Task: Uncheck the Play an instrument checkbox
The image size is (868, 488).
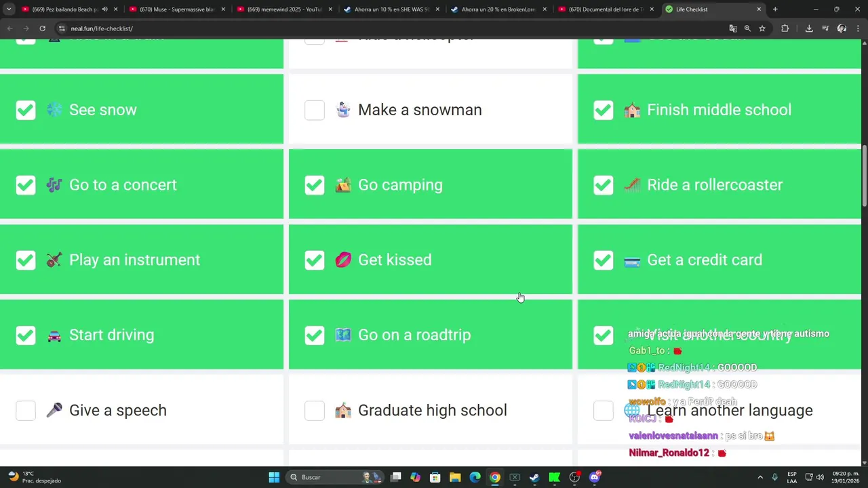Action: 26,260
